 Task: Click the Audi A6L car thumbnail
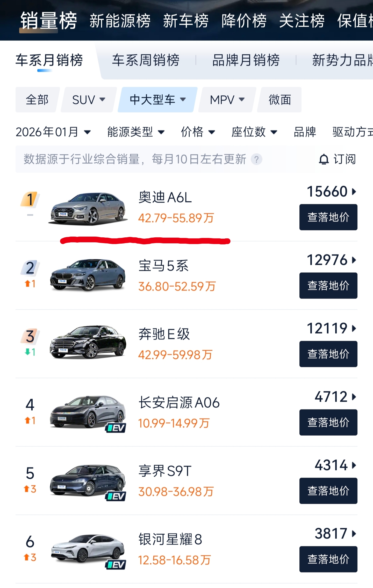(88, 208)
